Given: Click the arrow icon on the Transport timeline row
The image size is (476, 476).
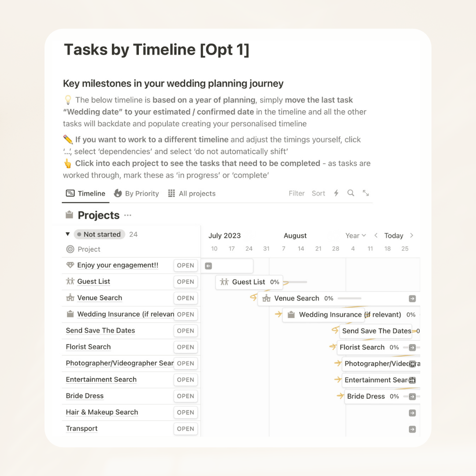Looking at the screenshot, I should click(x=412, y=429).
